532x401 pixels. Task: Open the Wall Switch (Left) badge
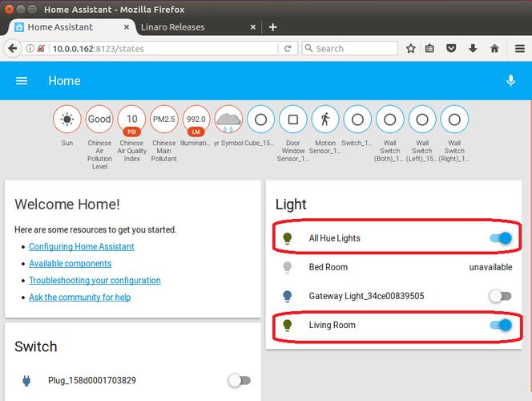tap(422, 119)
